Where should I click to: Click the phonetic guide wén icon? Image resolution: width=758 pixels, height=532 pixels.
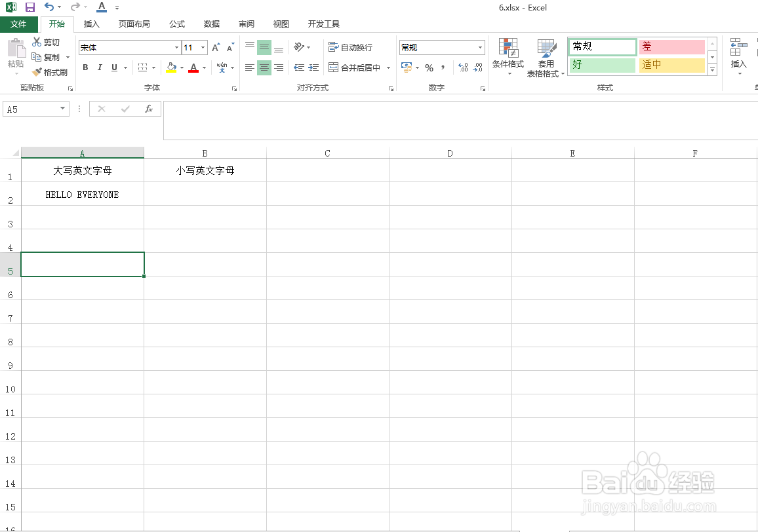click(222, 67)
